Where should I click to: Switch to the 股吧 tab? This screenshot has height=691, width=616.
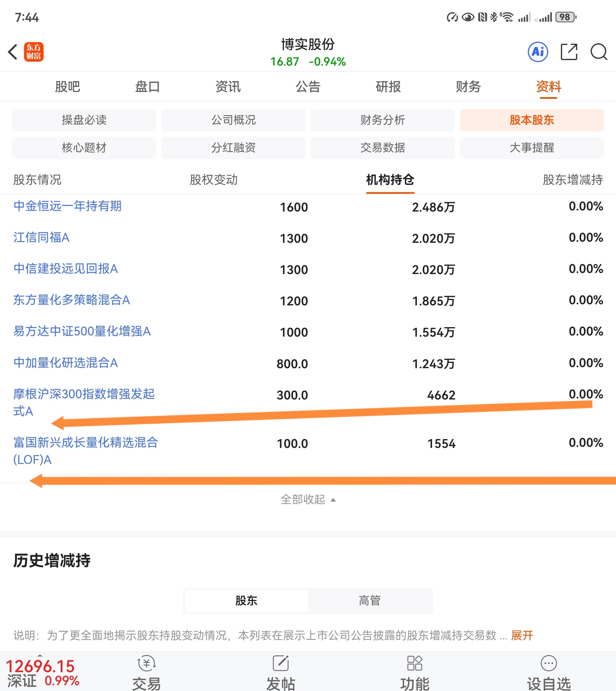click(67, 87)
